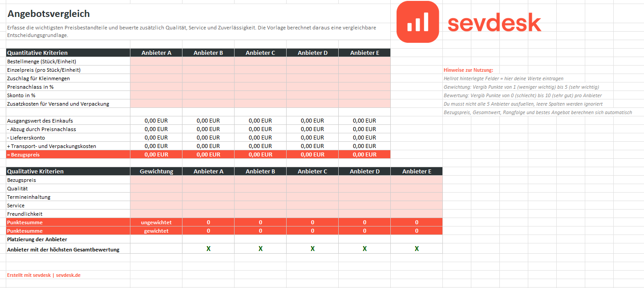Screen dimensions: 644x288
Task: Click Gewichtung input cell for Service
Action: pyautogui.click(x=156, y=205)
